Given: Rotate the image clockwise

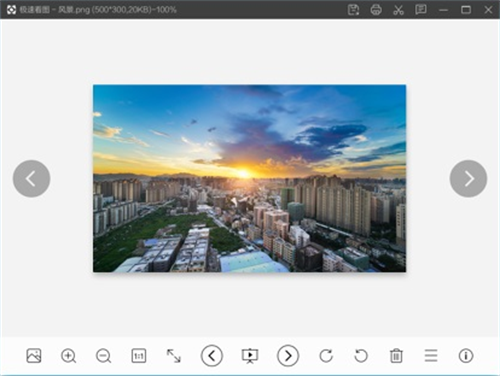Looking at the screenshot, I should (x=326, y=356).
